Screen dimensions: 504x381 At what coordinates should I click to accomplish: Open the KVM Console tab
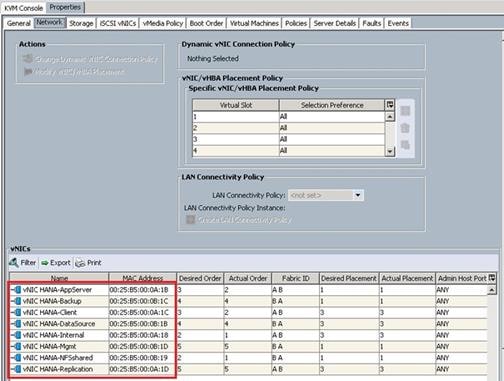tap(24, 8)
